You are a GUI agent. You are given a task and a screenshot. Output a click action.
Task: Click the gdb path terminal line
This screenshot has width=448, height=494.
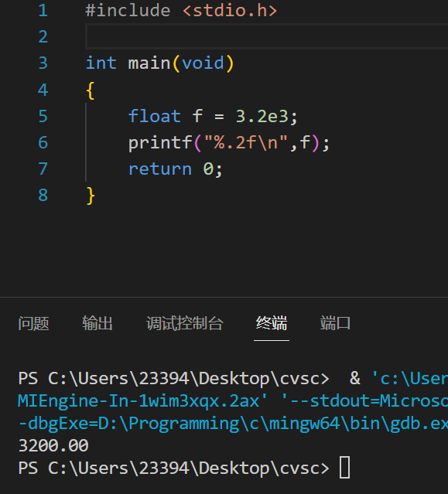pos(233,424)
